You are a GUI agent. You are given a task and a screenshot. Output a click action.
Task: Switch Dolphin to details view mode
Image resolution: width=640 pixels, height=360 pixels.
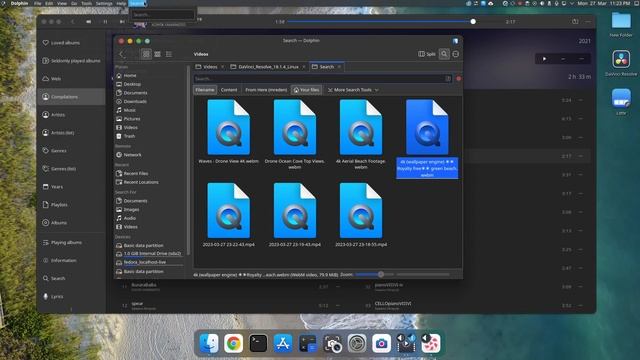(169, 54)
